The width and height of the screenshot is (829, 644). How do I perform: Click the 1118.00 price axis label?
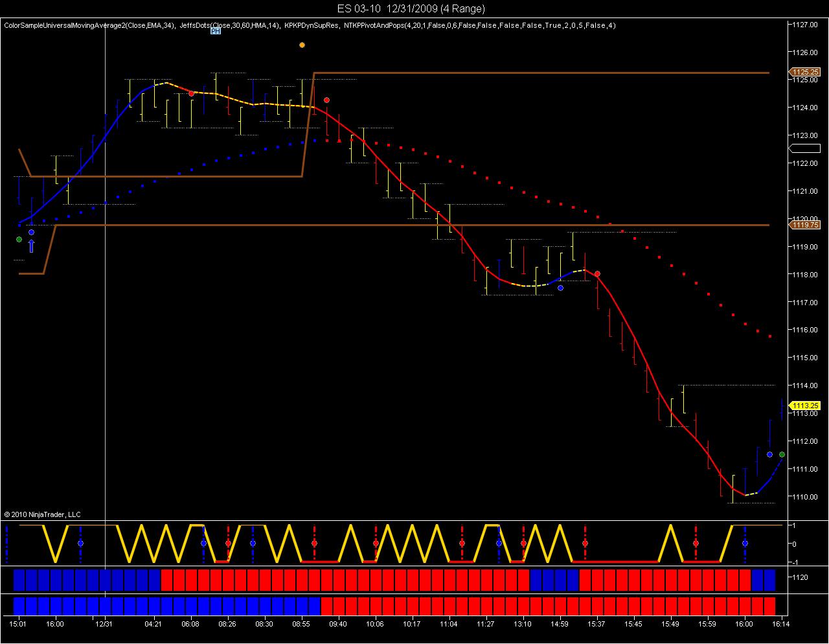pos(804,275)
